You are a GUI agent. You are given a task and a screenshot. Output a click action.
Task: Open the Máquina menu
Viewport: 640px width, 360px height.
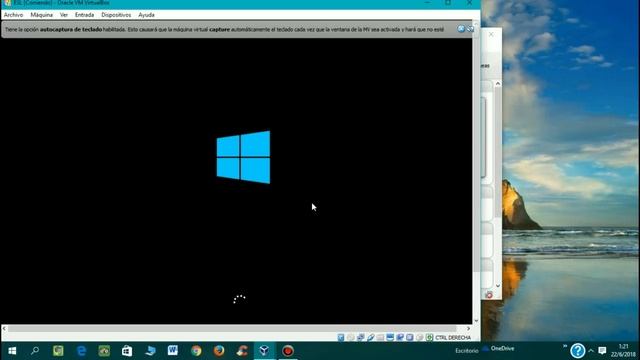[42, 15]
